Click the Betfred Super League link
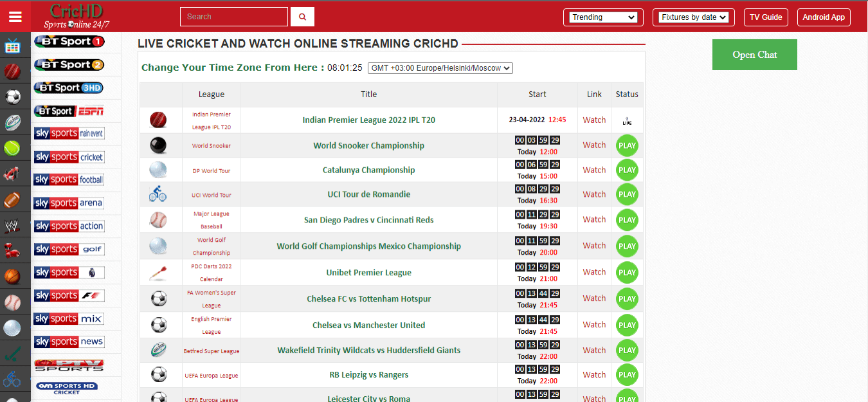 click(212, 351)
